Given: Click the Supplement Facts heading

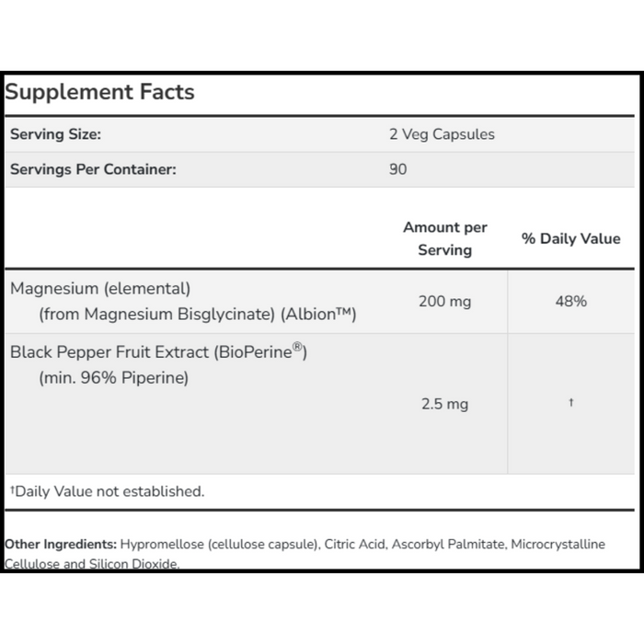Looking at the screenshot, I should [x=99, y=92].
